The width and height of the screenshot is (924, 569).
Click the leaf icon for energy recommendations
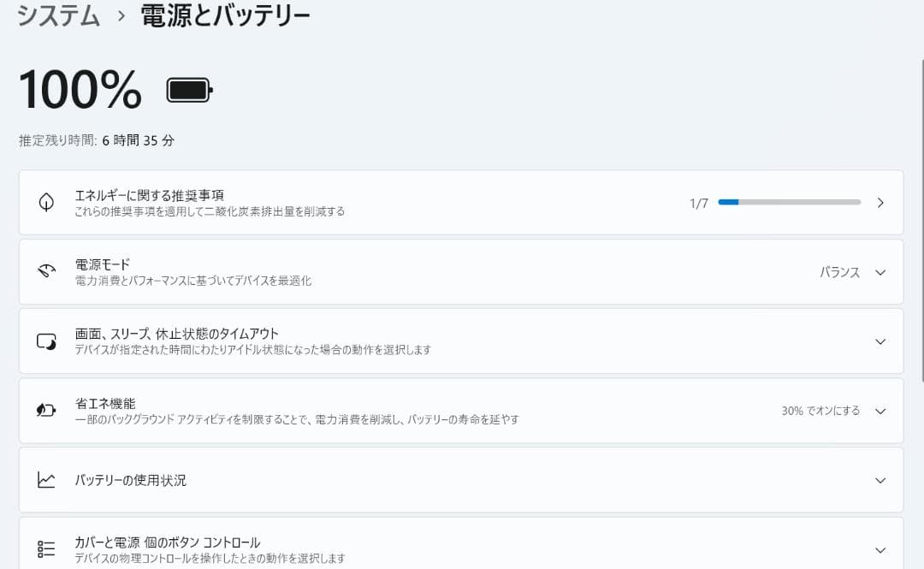(46, 203)
